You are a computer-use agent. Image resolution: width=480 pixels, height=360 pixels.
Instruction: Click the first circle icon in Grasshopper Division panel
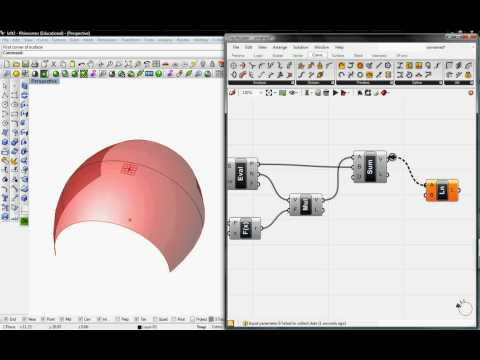coord(234,66)
